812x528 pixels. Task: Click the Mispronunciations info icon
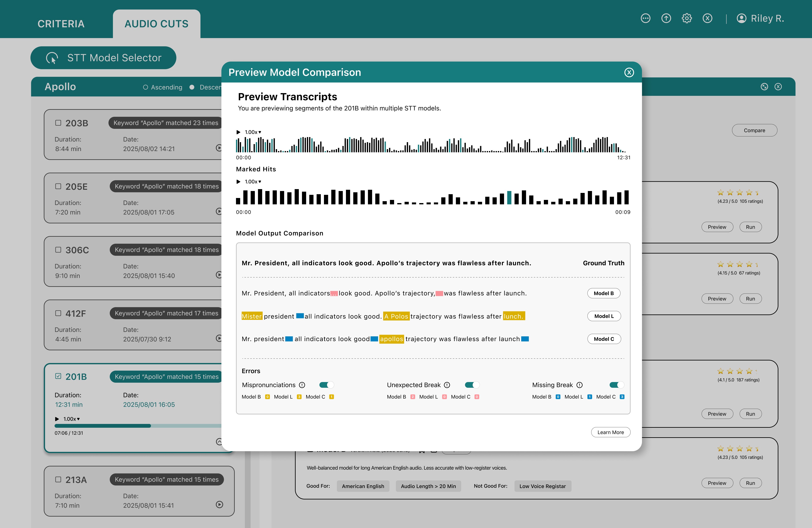302,385
